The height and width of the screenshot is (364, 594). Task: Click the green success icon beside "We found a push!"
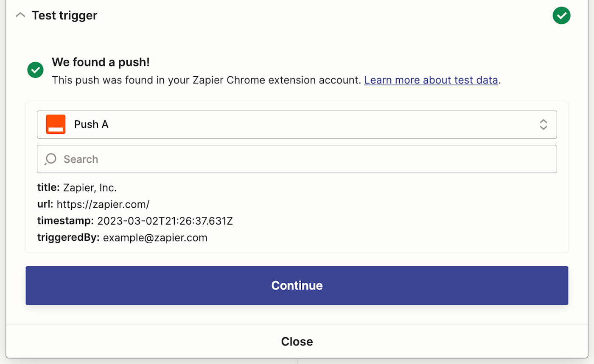point(35,70)
